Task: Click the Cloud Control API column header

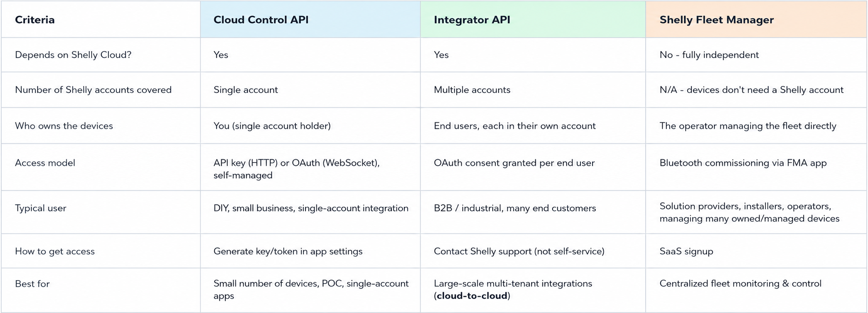Action: [x=310, y=20]
